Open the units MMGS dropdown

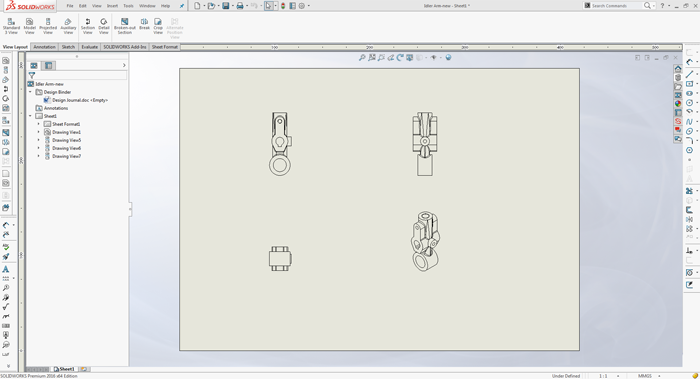pos(659,376)
